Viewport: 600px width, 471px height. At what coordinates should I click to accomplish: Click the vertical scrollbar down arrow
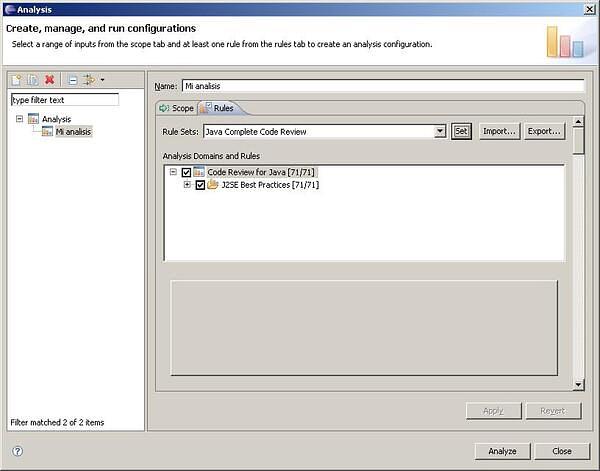click(x=578, y=385)
